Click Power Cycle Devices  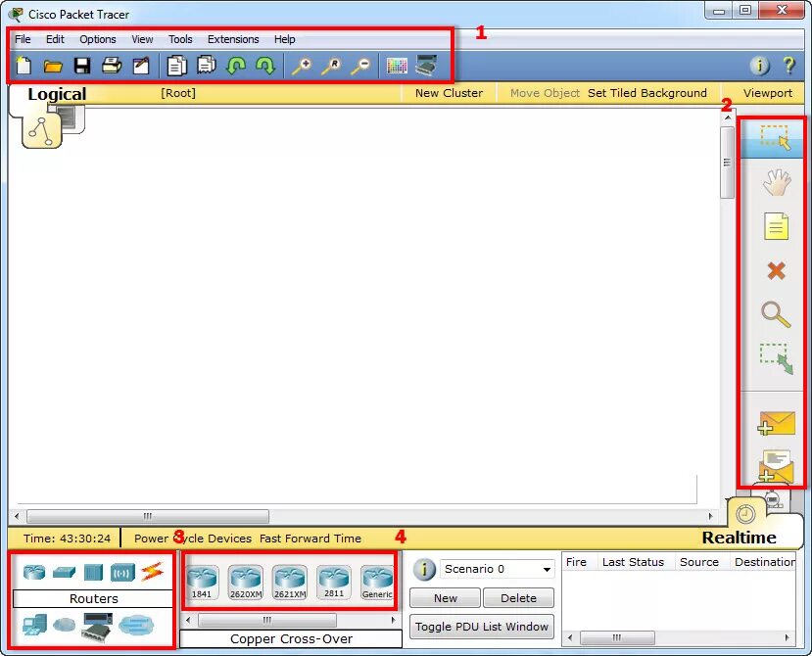coord(193,539)
